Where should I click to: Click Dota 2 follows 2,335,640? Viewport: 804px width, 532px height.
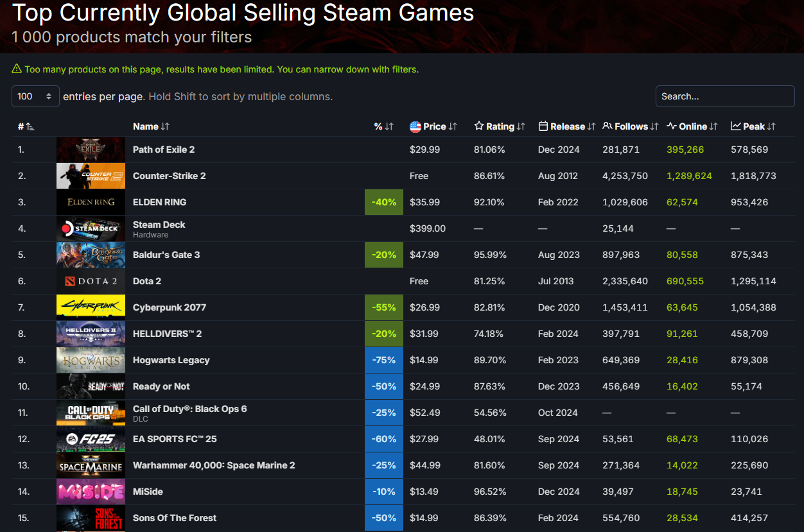coord(625,281)
